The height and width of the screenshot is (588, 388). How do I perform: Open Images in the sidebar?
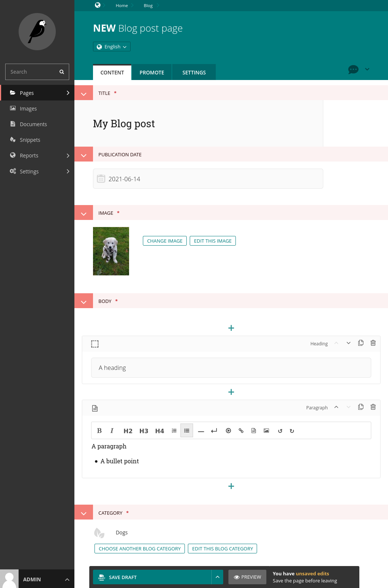[x=37, y=108]
